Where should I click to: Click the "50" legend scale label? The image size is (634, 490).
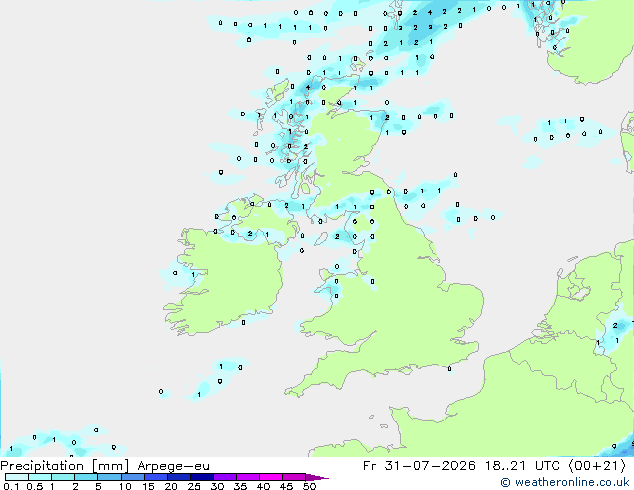point(309,486)
